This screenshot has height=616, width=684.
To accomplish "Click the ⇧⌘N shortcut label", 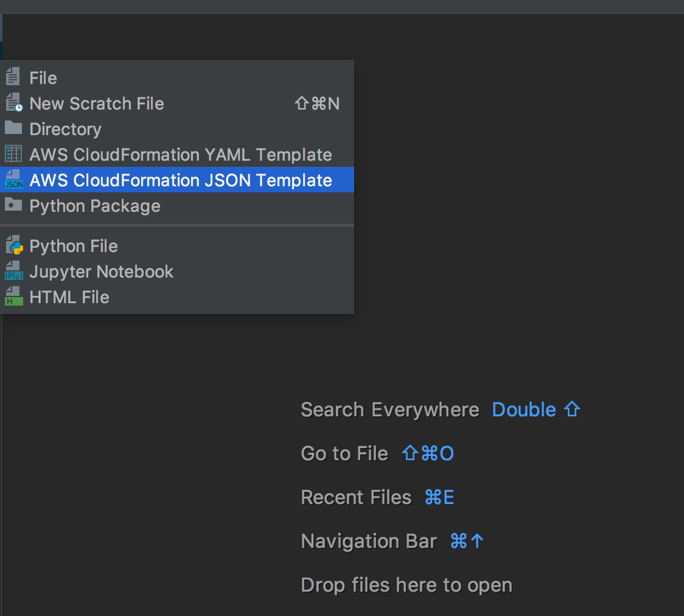I will pyautogui.click(x=317, y=104).
